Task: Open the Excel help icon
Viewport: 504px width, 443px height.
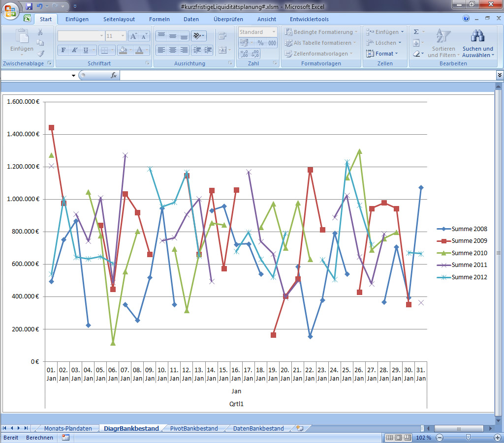Action: pyautogui.click(x=466, y=18)
